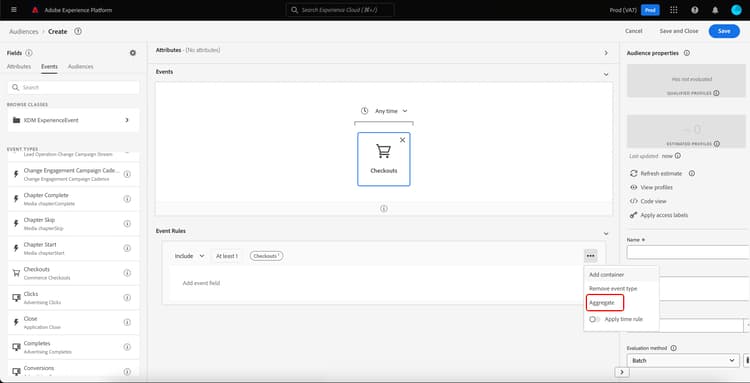Select Close Application Close row

(74, 323)
